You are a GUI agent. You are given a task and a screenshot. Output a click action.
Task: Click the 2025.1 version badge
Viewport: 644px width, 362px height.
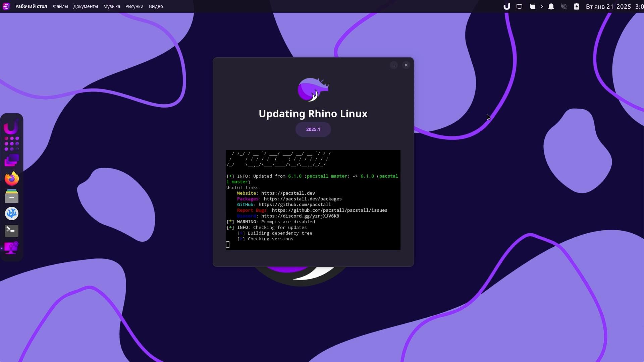(x=313, y=129)
